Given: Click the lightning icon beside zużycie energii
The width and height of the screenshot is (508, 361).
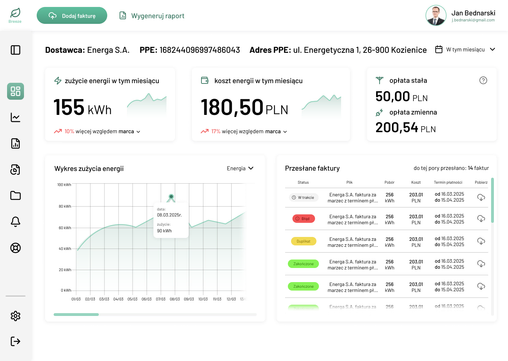Looking at the screenshot, I should pyautogui.click(x=58, y=81).
